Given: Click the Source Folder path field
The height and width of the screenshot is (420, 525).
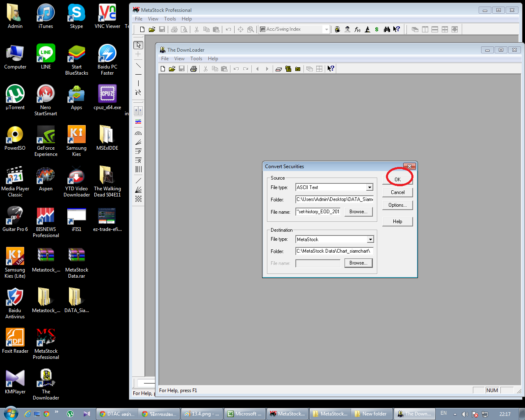Looking at the screenshot, I should pos(334,199).
